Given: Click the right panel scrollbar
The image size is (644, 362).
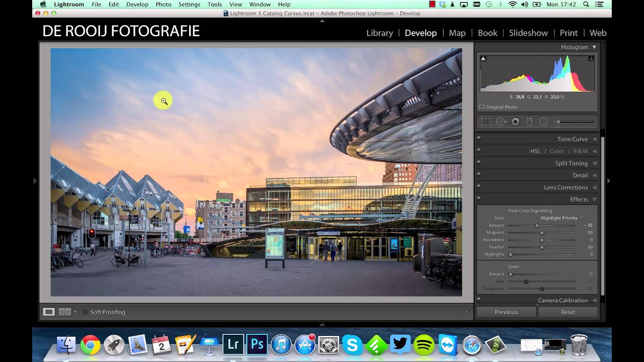Looking at the screenshot, I should click(602, 216).
